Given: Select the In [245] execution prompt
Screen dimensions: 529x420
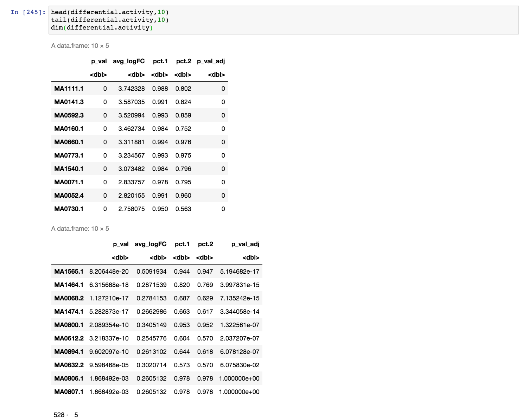Looking at the screenshot, I should pos(25,12).
